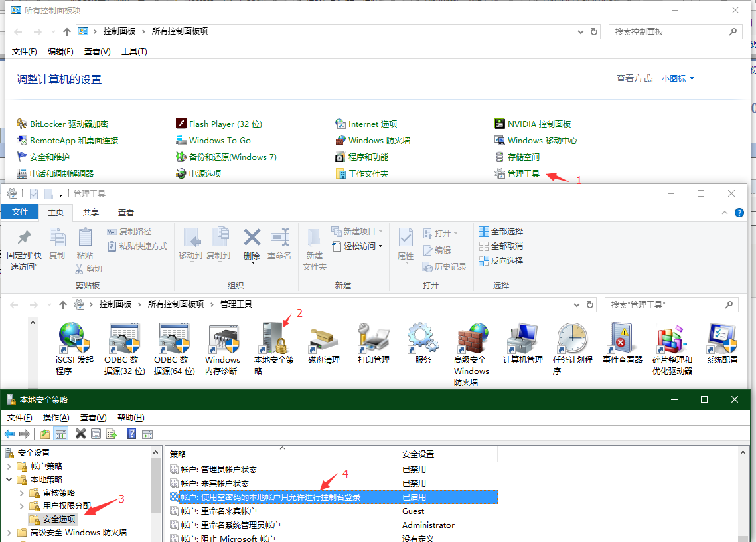Select 事件查看器 shortcut icon

click(x=623, y=343)
